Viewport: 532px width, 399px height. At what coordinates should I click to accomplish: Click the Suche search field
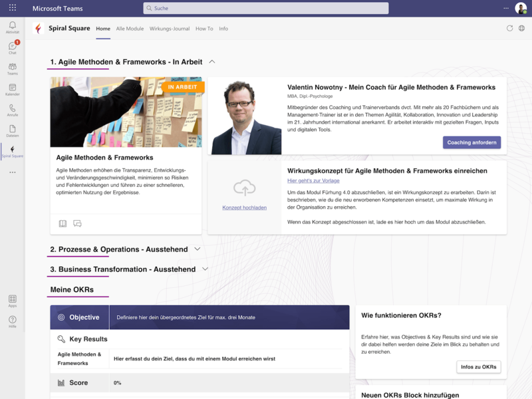pyautogui.click(x=266, y=8)
